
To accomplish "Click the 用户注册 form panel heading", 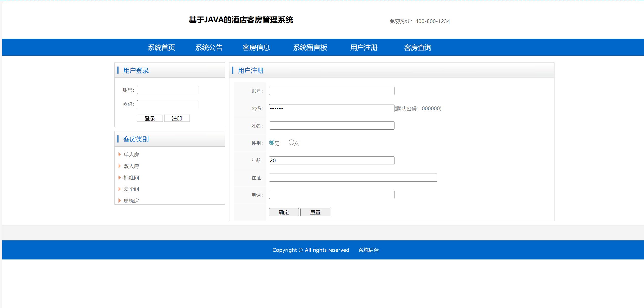I will pyautogui.click(x=251, y=70).
